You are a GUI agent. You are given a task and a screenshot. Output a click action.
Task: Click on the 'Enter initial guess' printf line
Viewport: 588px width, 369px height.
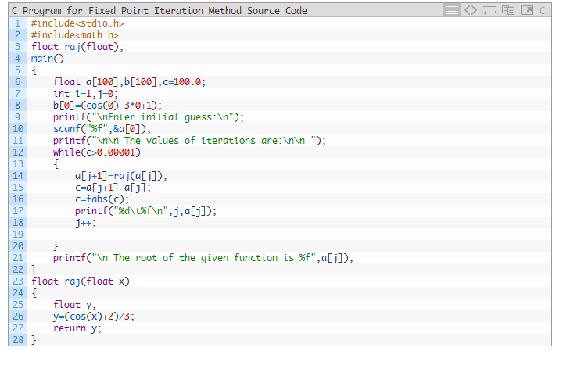[149, 117]
